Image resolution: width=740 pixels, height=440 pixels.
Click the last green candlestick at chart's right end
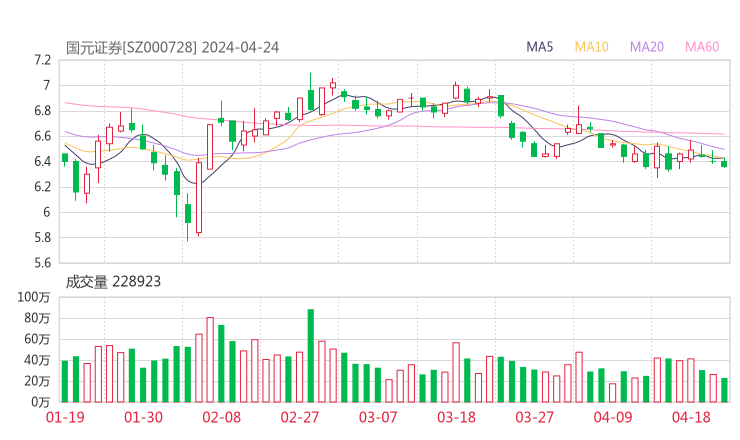724,163
